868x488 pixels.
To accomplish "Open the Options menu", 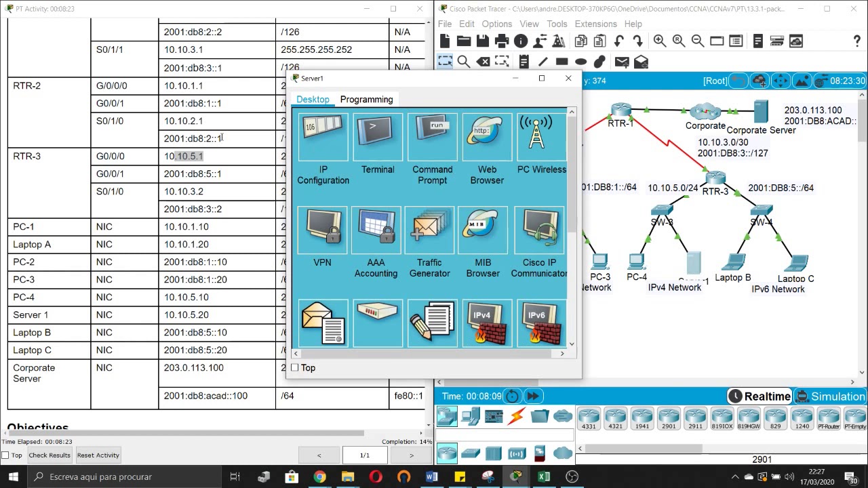I will click(x=497, y=24).
